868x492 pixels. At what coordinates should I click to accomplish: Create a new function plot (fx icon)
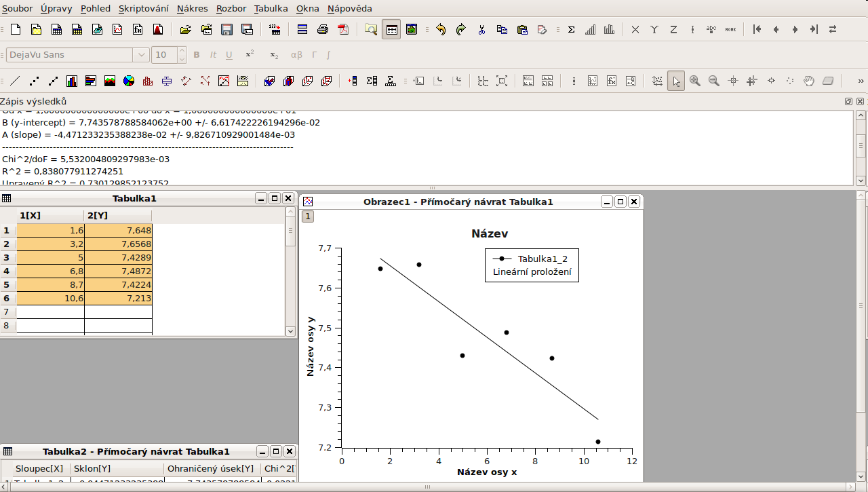(x=138, y=29)
